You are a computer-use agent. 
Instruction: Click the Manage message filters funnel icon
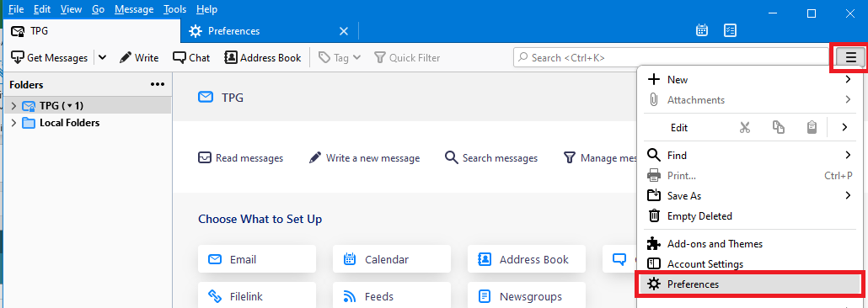click(x=569, y=158)
